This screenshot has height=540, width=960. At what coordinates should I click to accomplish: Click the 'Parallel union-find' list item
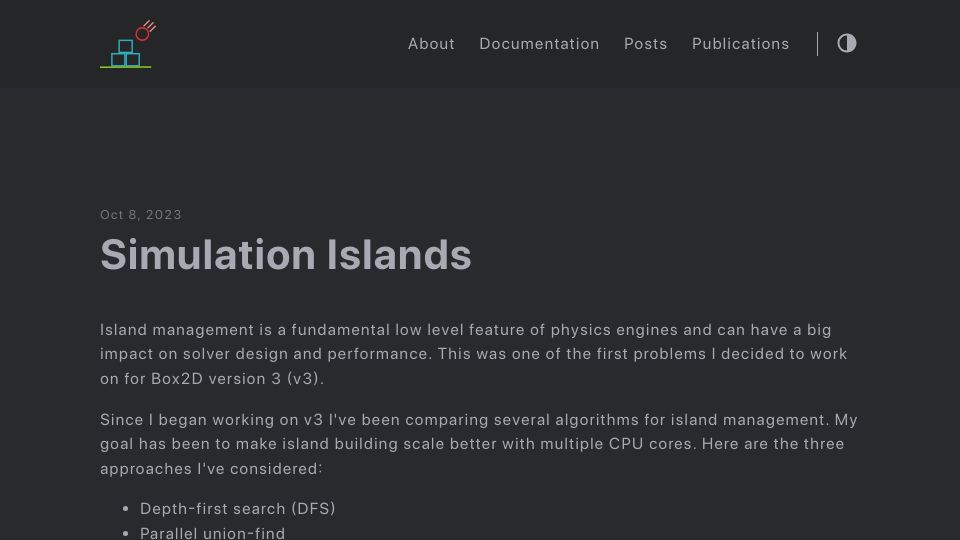[212, 533]
